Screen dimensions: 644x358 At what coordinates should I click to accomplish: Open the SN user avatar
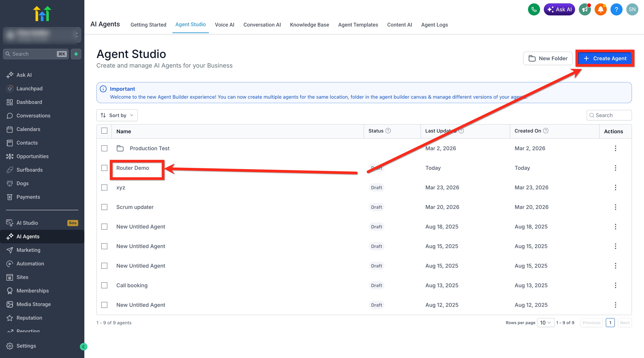click(x=632, y=9)
